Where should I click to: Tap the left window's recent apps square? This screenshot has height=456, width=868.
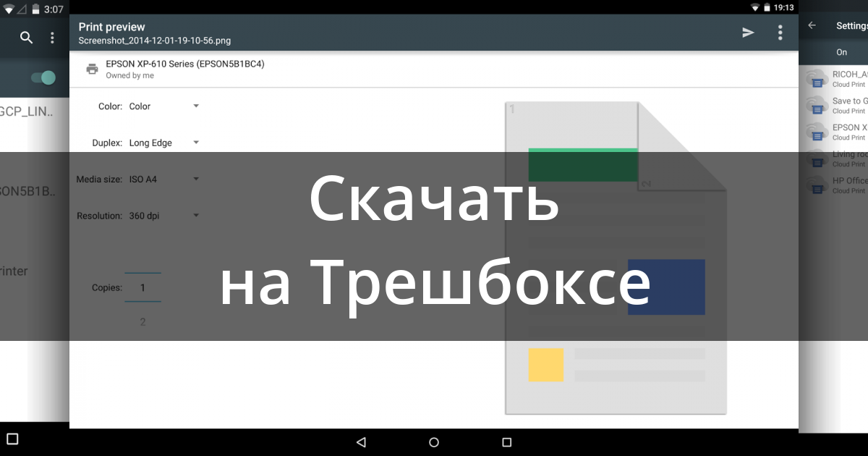pyautogui.click(x=12, y=439)
